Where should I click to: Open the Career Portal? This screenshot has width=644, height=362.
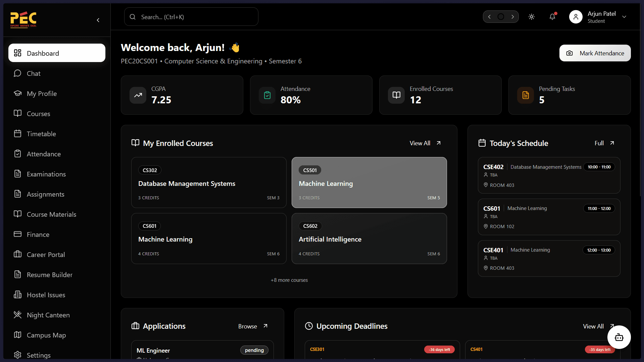[x=46, y=254]
